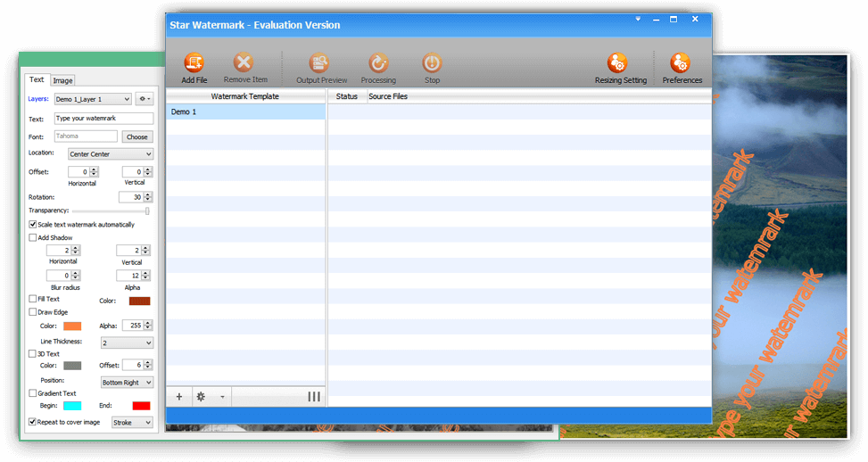Open Preferences from the toolbar
The width and height of the screenshot is (868, 462).
(x=681, y=63)
